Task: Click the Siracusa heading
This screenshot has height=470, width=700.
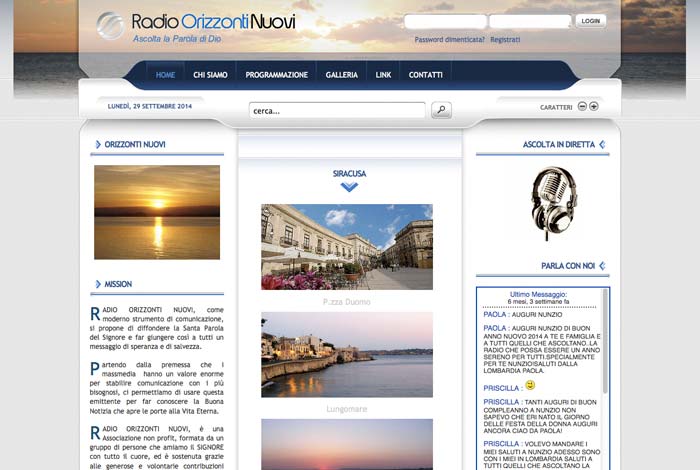Action: (x=349, y=174)
